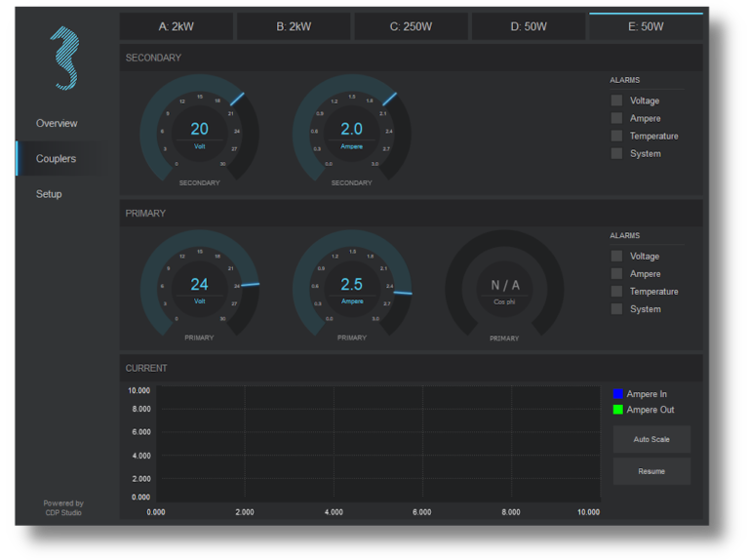Click the Primary Cos phi gauge

[504, 287]
